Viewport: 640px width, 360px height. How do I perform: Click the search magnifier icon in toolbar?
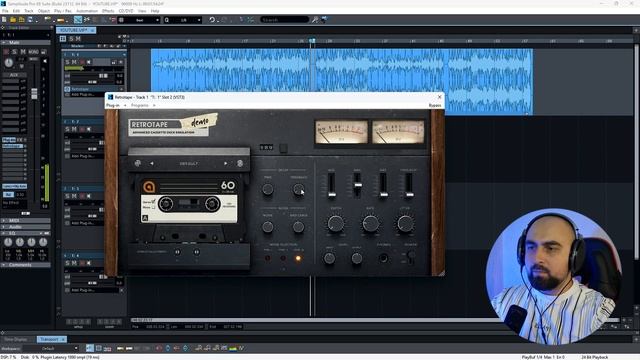pos(315,20)
